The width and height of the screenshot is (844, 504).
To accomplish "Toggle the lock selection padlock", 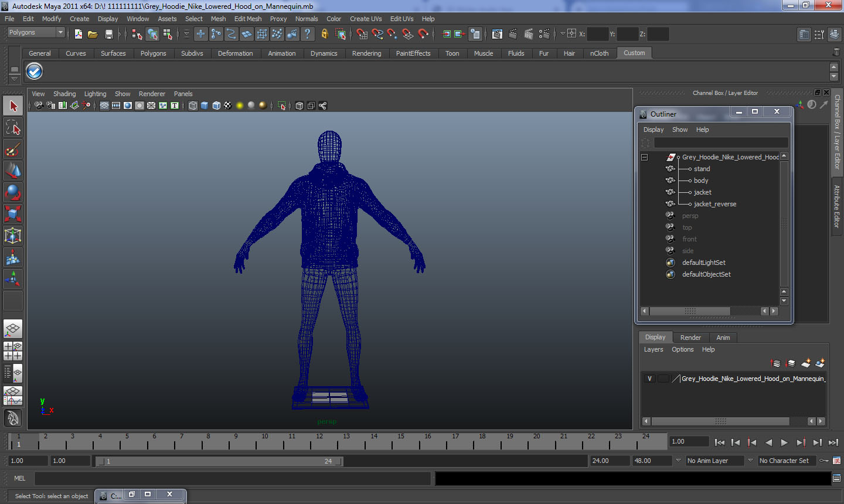I will (324, 34).
